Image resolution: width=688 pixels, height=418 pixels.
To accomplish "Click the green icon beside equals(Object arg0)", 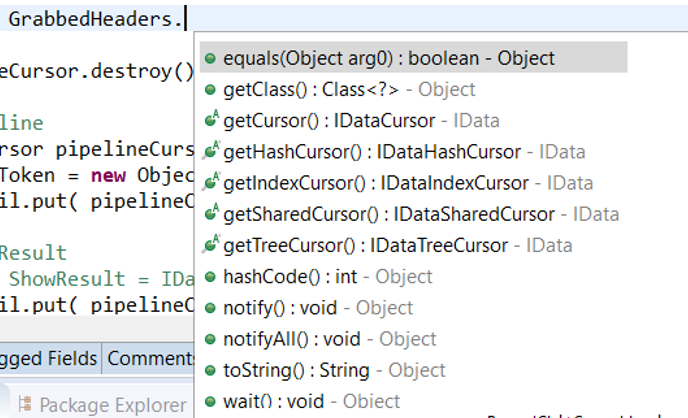I will coord(210,59).
